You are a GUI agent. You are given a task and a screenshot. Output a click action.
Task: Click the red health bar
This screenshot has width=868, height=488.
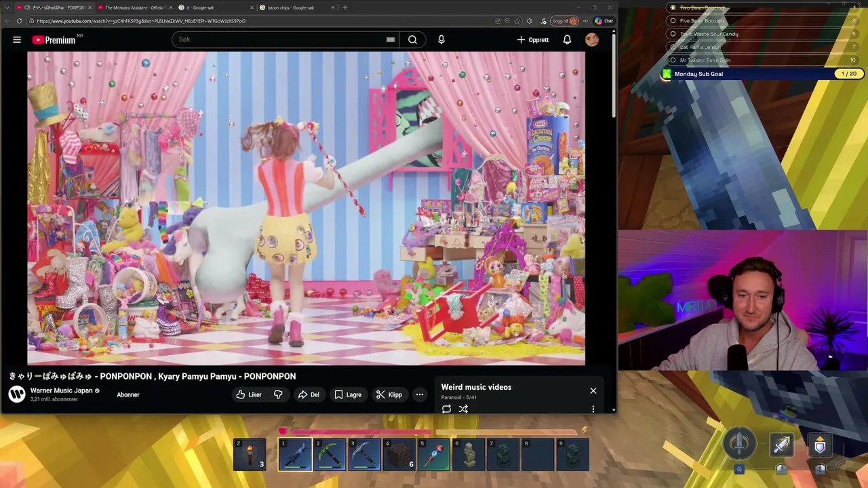click(361, 431)
